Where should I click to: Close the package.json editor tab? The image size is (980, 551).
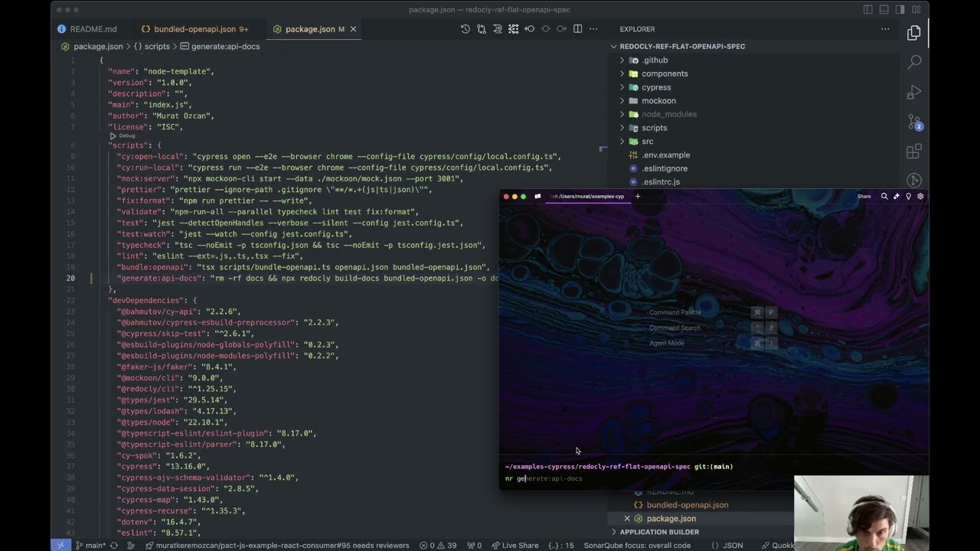click(353, 29)
